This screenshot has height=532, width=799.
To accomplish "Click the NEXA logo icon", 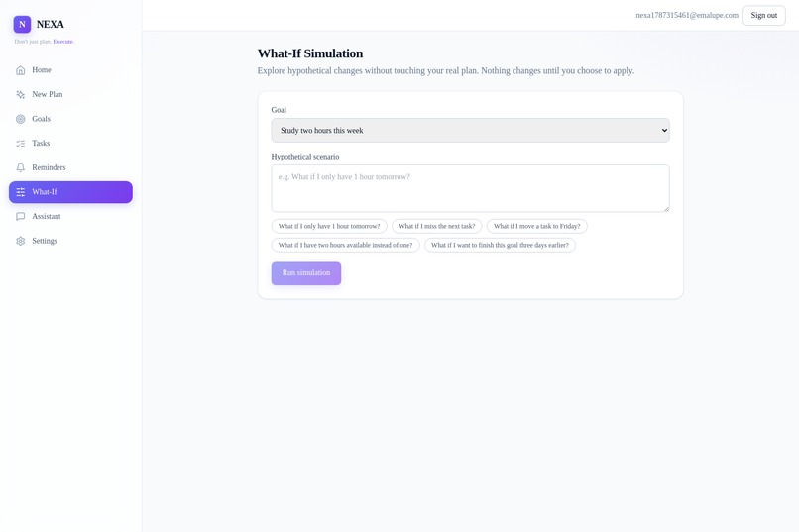I will 22,24.
